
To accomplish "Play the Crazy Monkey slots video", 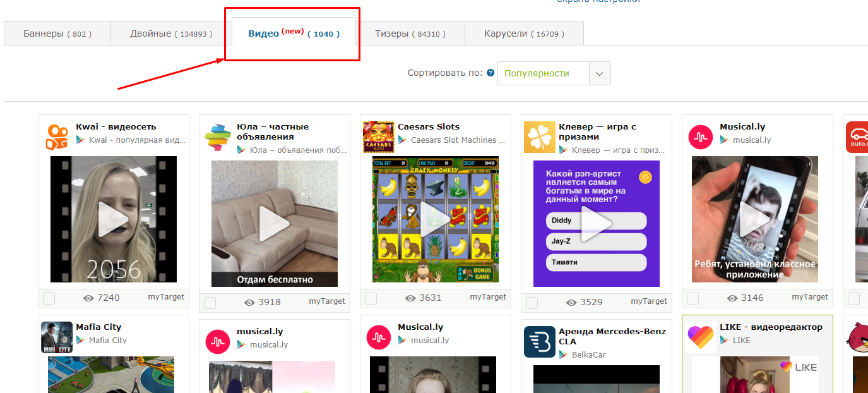I will pyautogui.click(x=436, y=219).
